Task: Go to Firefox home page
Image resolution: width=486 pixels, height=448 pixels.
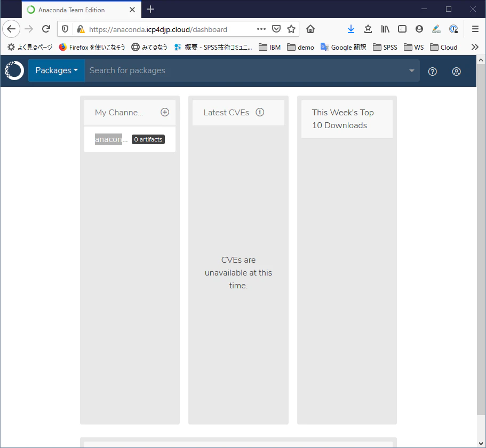Action: tap(310, 29)
